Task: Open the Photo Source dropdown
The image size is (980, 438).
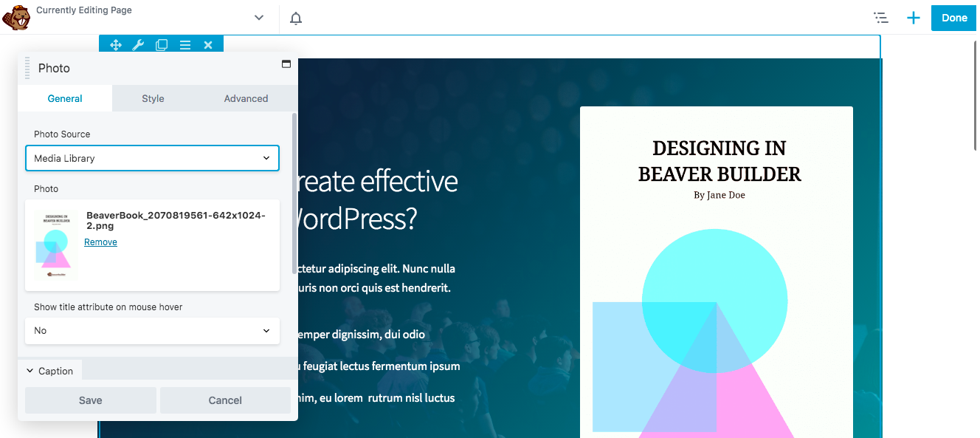Action: [x=152, y=158]
